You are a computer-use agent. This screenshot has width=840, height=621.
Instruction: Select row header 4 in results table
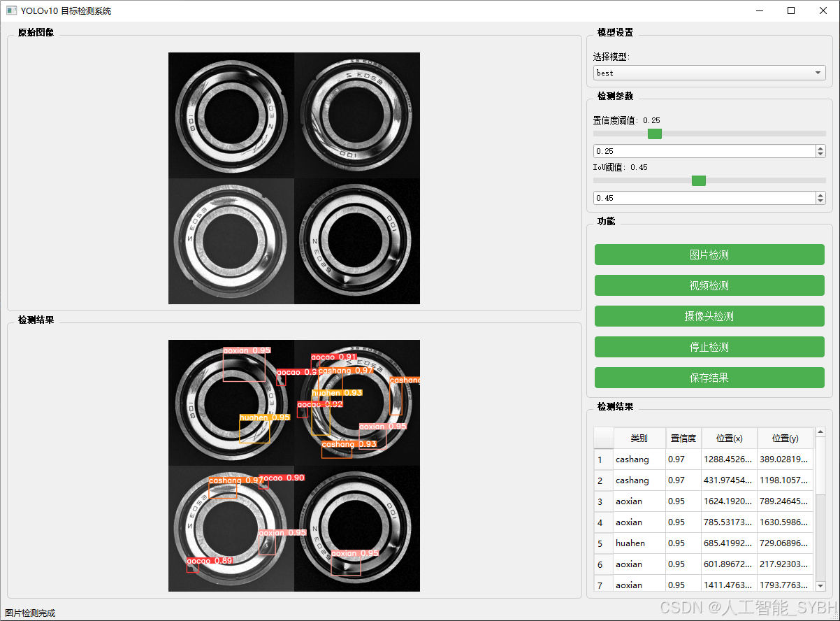(603, 522)
